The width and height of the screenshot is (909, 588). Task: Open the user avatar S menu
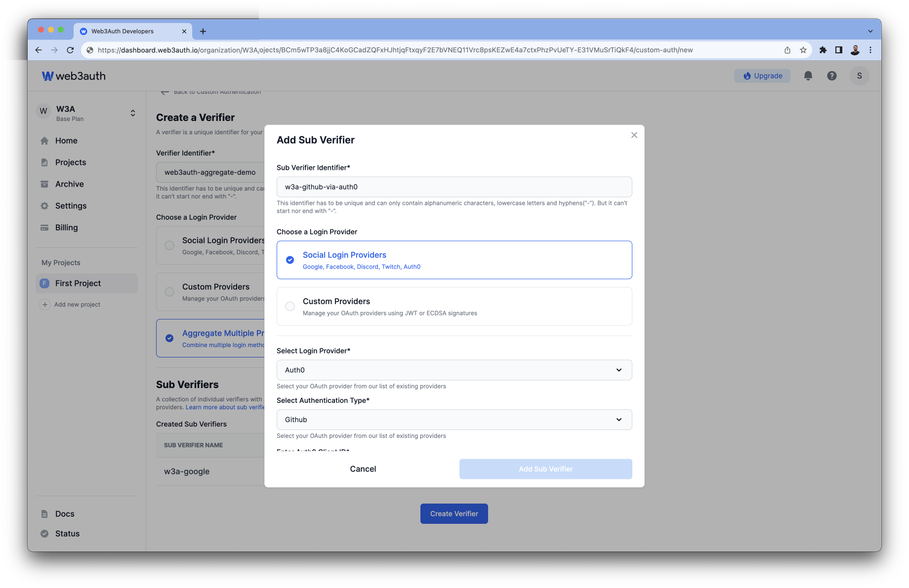(x=860, y=76)
